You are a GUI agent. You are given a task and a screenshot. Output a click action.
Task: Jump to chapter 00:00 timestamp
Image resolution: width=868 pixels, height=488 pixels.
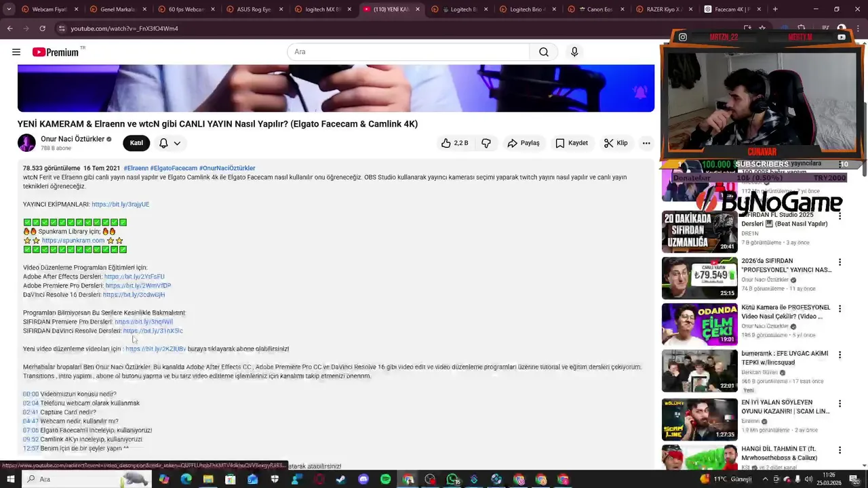pos(31,394)
